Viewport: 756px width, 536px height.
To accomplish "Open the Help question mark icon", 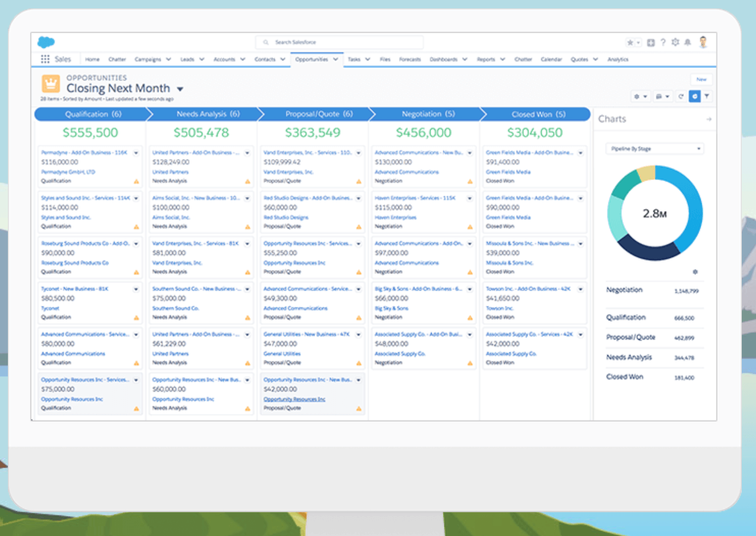I will click(663, 42).
